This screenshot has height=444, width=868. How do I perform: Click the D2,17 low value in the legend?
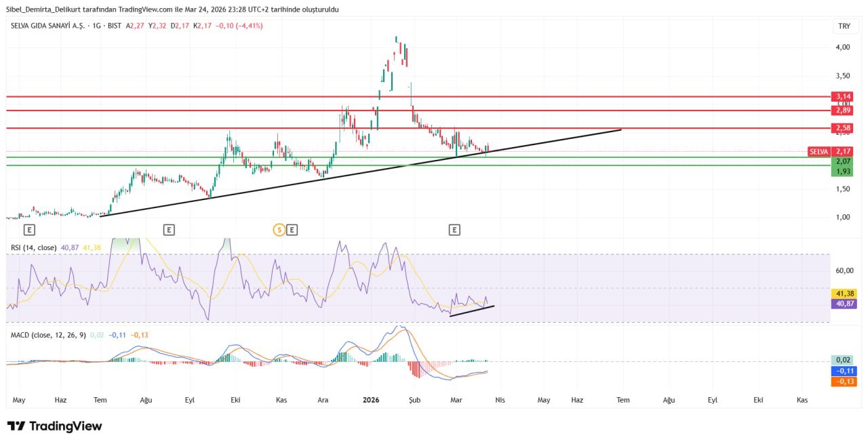pyautogui.click(x=180, y=26)
